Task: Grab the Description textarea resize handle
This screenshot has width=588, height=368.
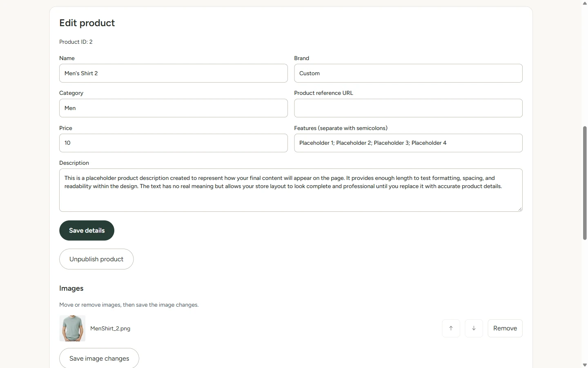Action: click(x=520, y=209)
